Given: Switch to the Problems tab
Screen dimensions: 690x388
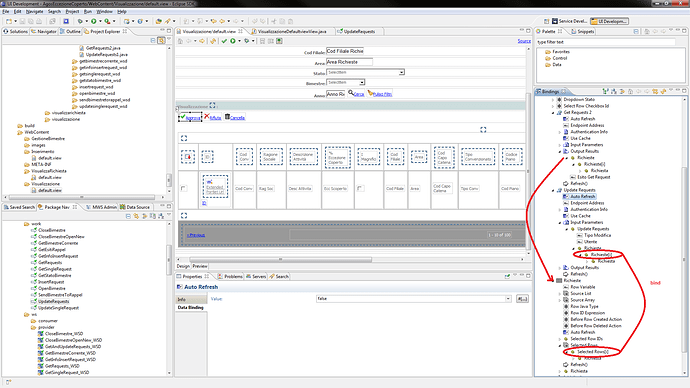Looking at the screenshot, I should (x=230, y=276).
